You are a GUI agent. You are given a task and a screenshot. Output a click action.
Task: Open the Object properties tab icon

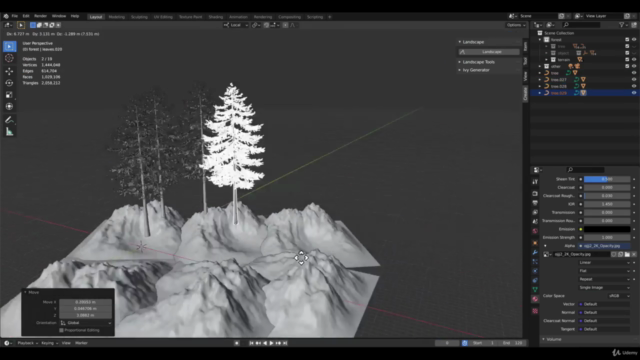[535, 243]
